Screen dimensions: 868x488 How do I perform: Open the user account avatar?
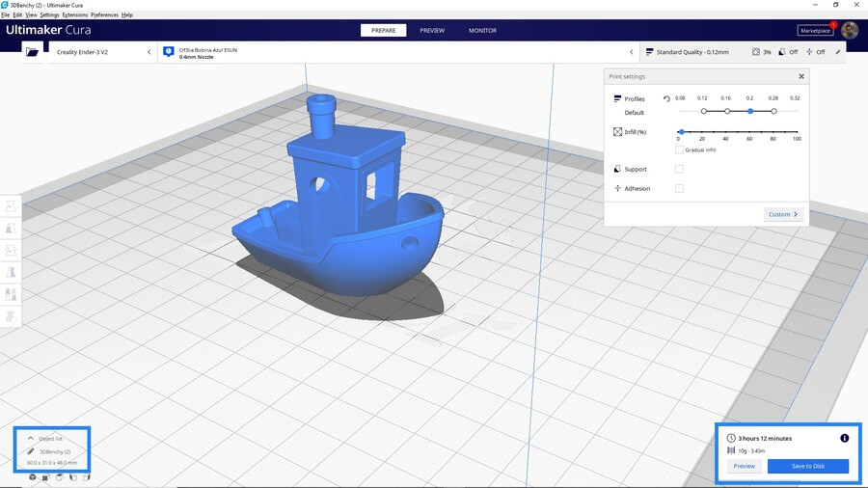(x=850, y=31)
